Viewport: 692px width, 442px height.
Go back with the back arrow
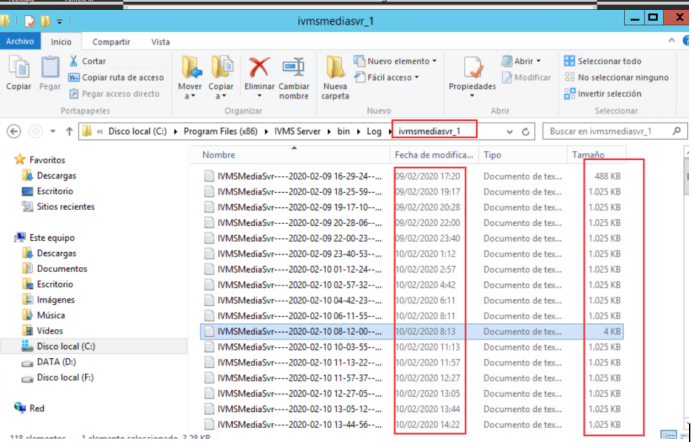(14, 131)
